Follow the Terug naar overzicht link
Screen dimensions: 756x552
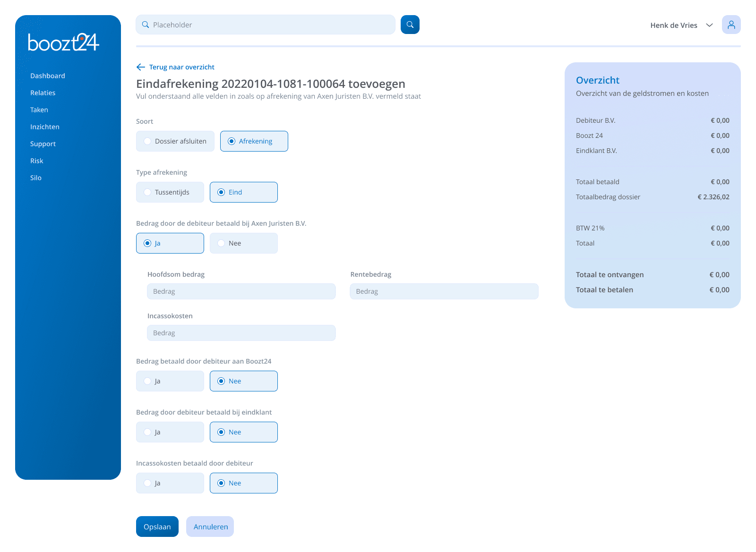coord(181,67)
